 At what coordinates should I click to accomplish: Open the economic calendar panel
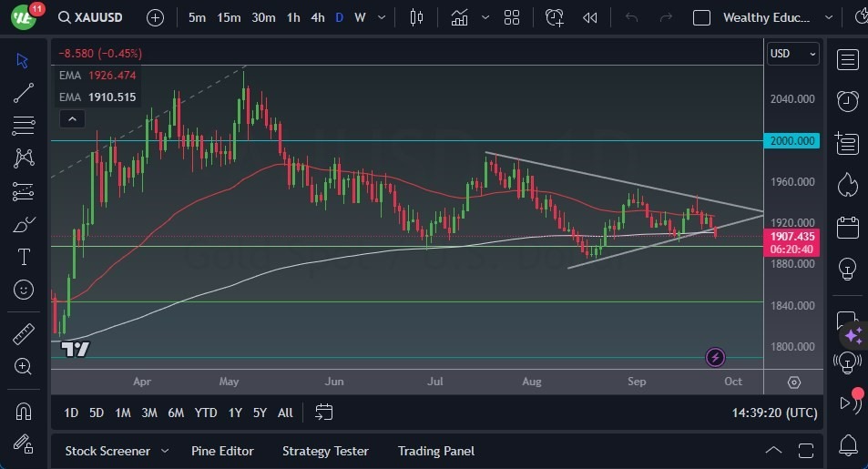point(848,228)
